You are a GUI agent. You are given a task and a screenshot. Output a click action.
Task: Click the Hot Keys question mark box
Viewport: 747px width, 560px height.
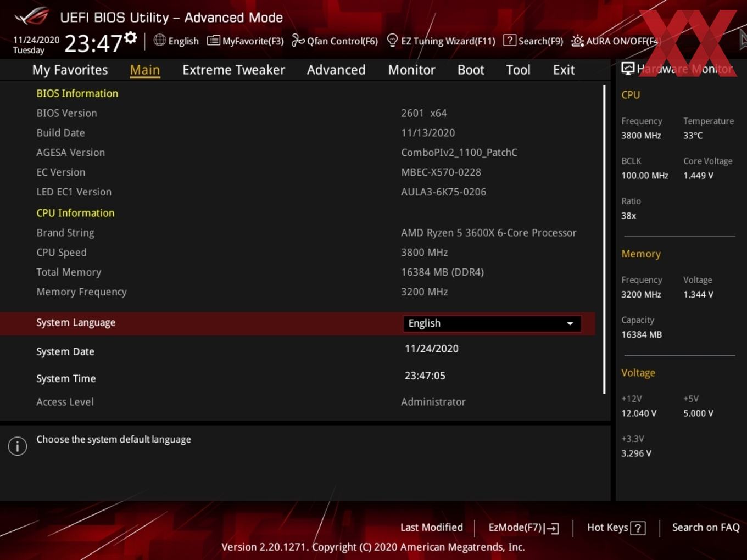[638, 528]
